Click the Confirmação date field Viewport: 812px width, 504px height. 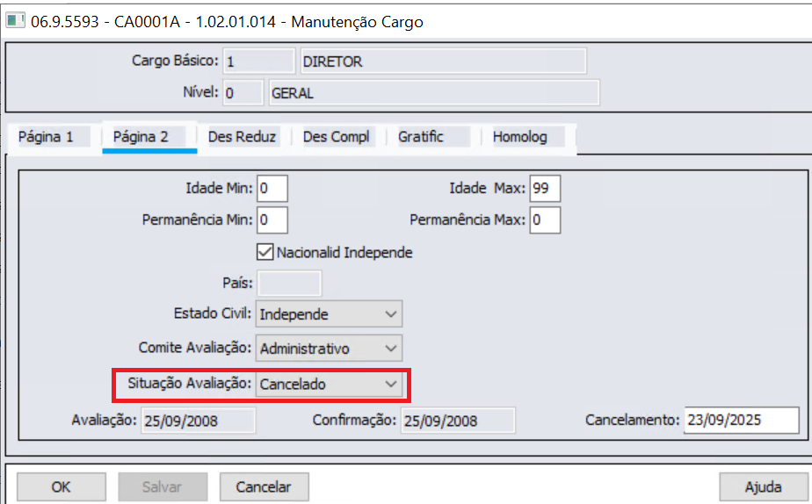[x=459, y=421]
